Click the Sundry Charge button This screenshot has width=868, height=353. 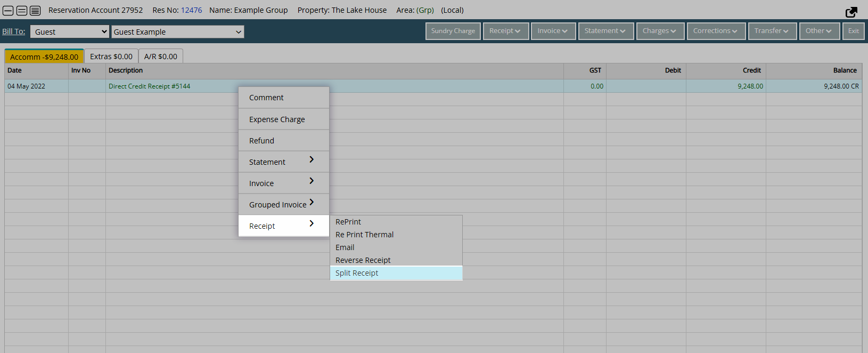(x=453, y=31)
